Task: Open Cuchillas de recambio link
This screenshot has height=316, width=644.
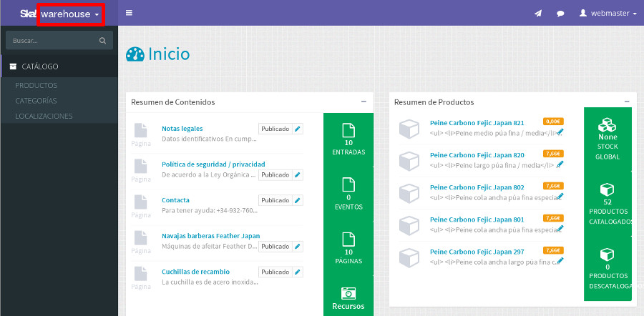Action: [x=195, y=272]
